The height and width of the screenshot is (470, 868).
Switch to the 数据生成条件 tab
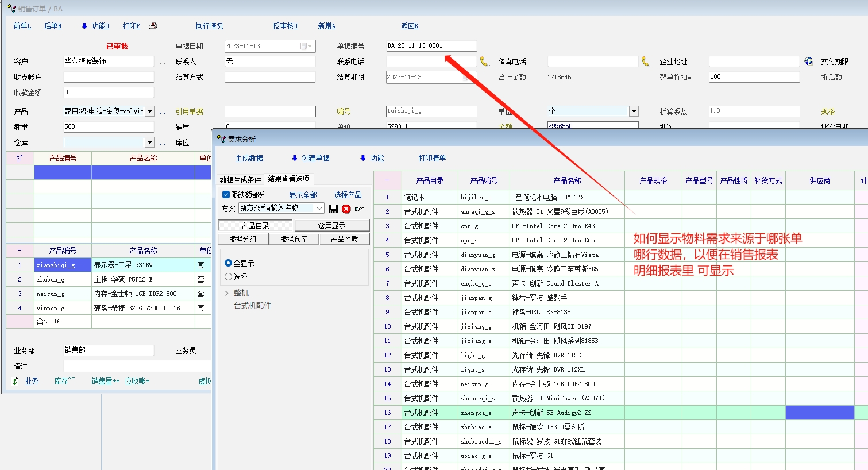click(x=240, y=179)
